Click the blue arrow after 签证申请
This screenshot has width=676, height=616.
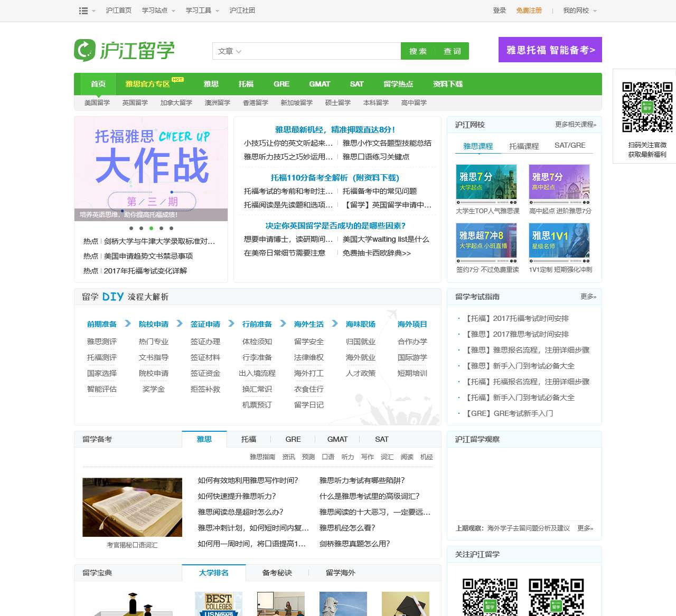[x=231, y=324]
